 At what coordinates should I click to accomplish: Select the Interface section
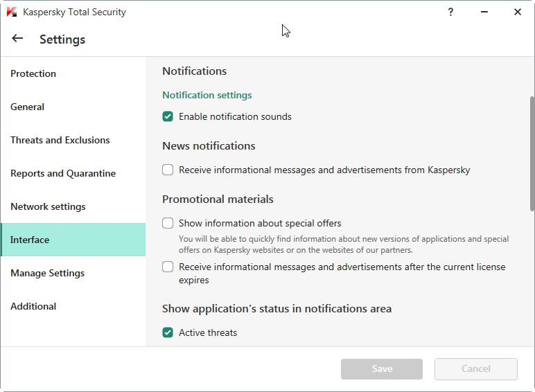tap(73, 240)
